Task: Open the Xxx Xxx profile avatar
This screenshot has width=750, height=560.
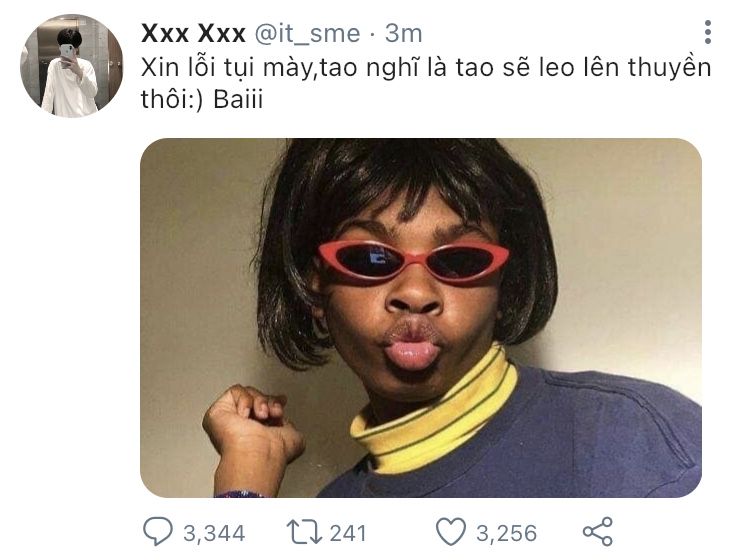Action: pyautogui.click(x=72, y=66)
